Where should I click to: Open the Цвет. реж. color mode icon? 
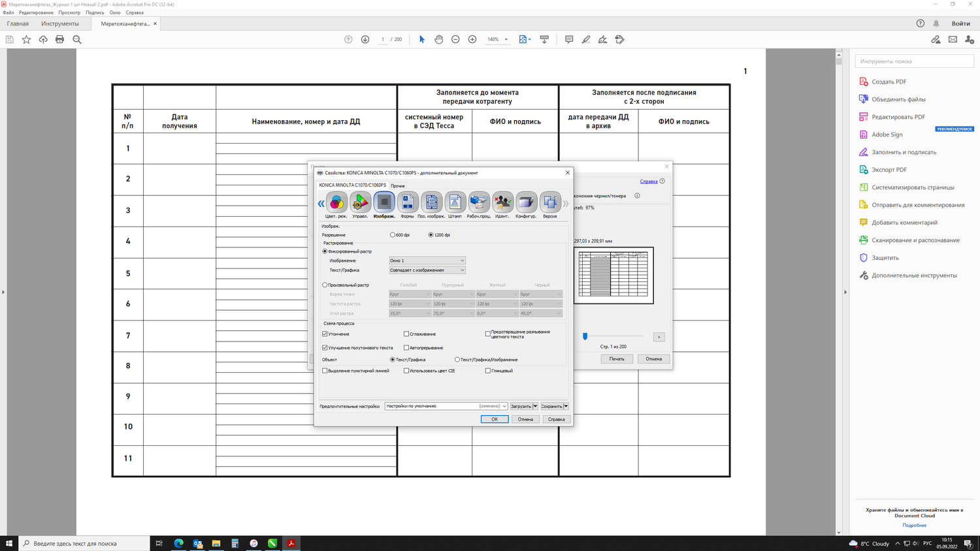click(336, 202)
